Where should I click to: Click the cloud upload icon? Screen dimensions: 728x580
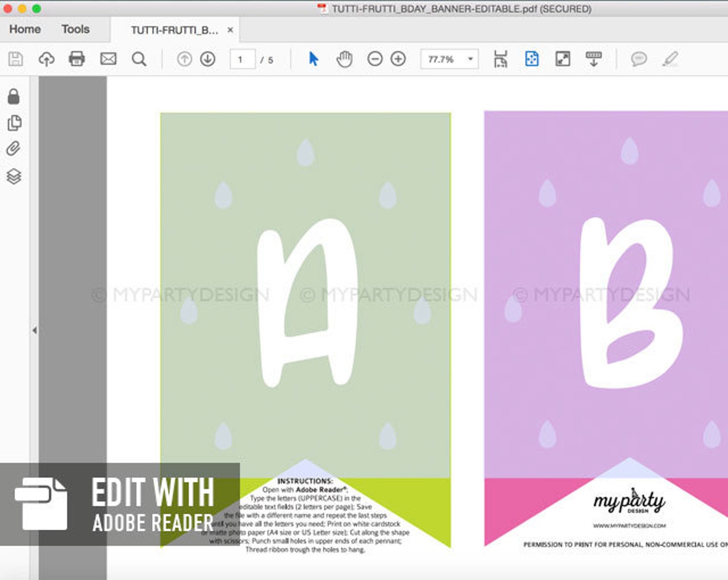(x=46, y=59)
